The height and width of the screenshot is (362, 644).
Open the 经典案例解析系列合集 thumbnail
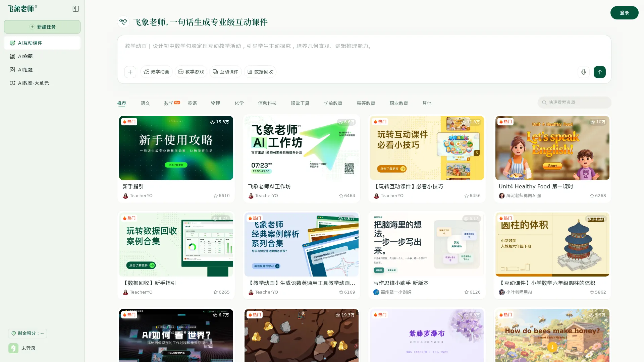point(302,244)
